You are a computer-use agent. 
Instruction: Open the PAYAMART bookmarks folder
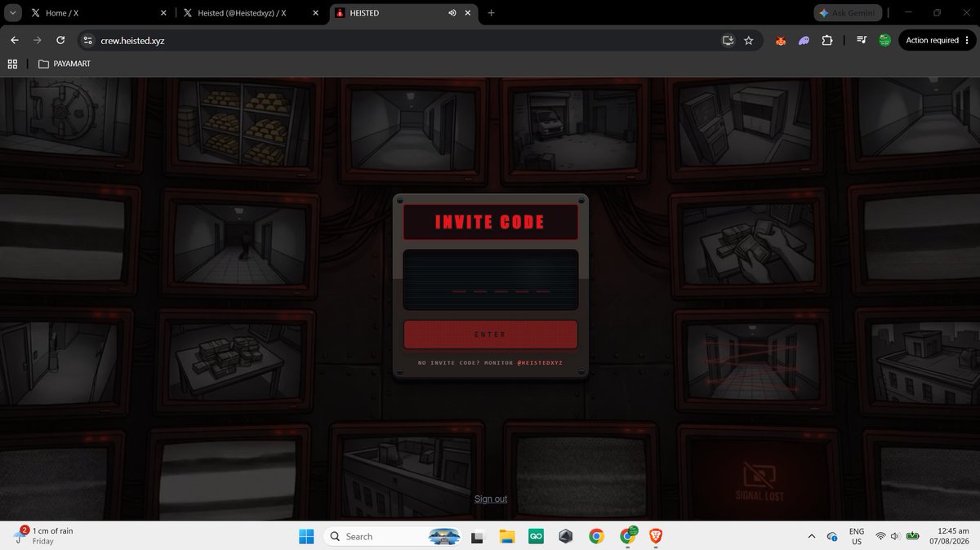click(x=64, y=64)
